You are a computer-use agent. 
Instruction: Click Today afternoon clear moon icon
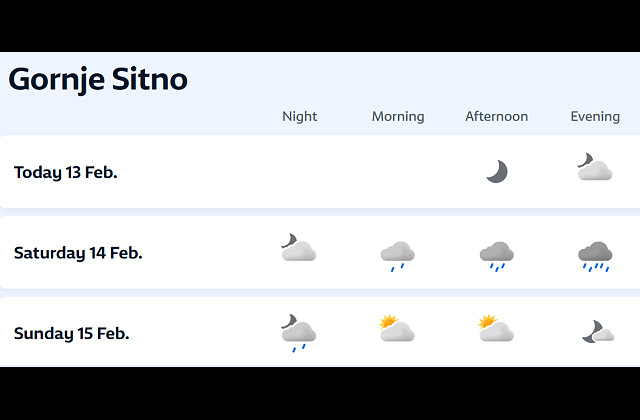(x=497, y=172)
